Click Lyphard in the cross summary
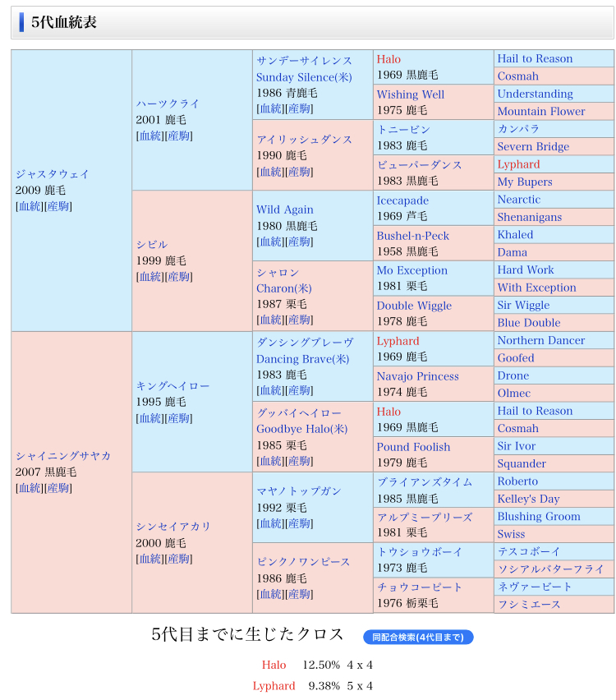The height and width of the screenshot is (700, 616). pos(274,686)
